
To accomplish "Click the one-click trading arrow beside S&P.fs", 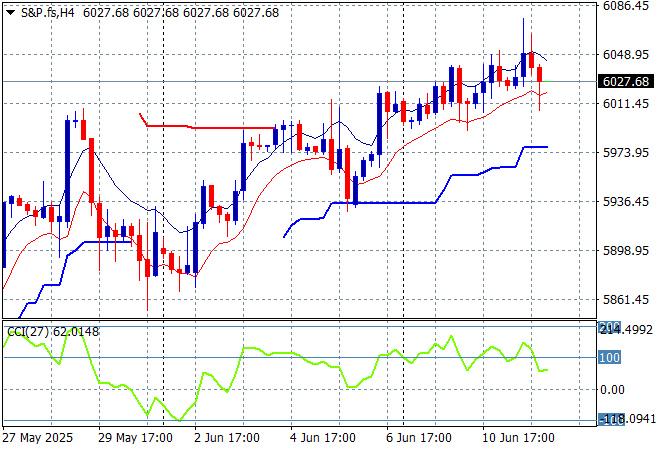I will (x=9, y=12).
